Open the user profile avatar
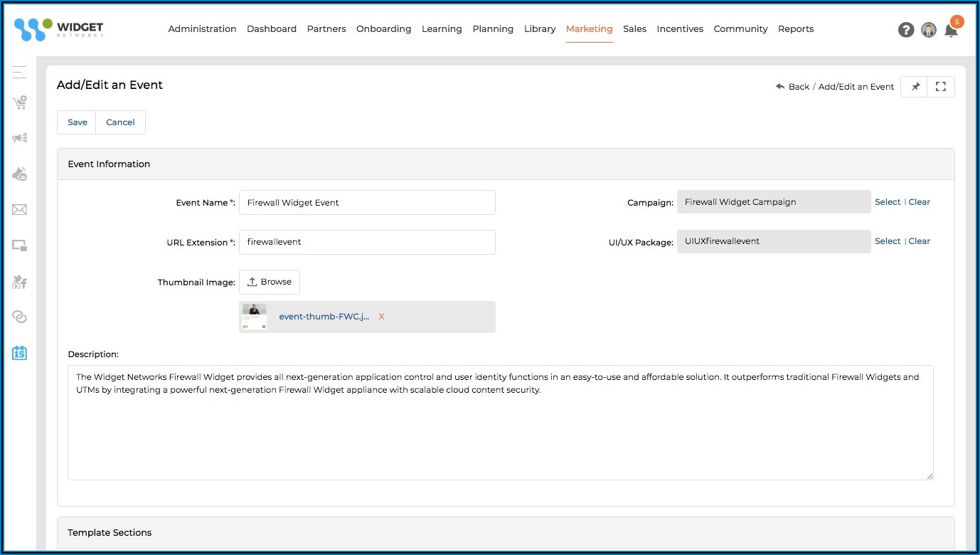Viewport: 980px width, 555px height. (x=928, y=30)
